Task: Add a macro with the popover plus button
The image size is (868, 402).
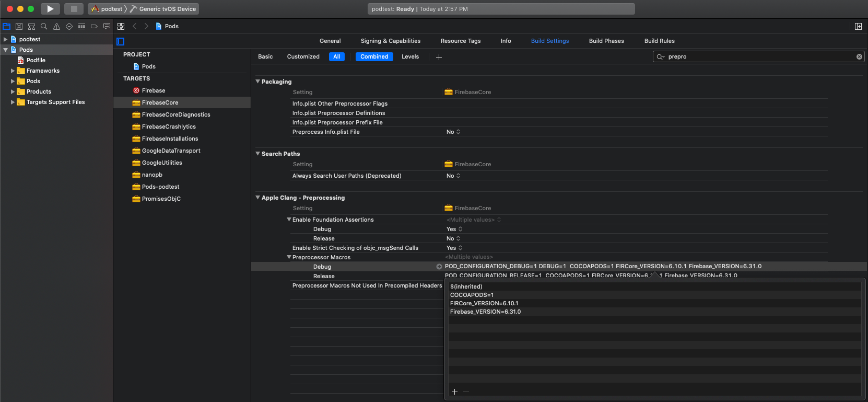Action: (x=454, y=392)
